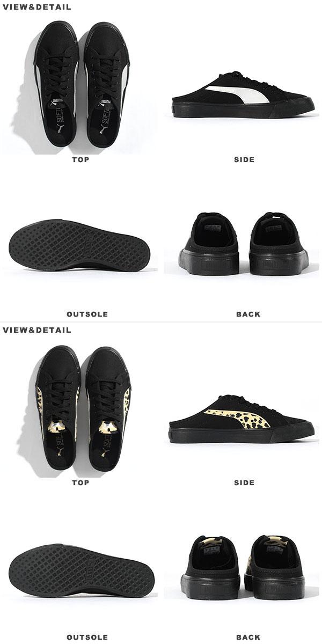Click the leopard-stripe sneaker top view photo
The height and width of the screenshot is (644, 322).
tap(80, 408)
